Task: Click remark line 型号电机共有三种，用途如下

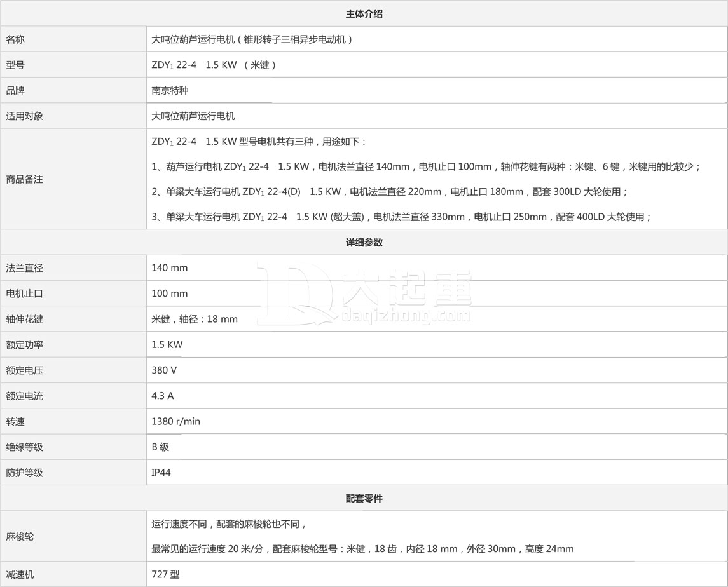Action: [259, 142]
